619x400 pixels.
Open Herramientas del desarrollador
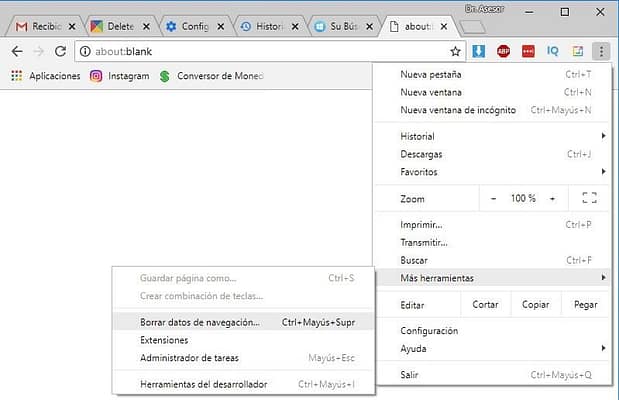tap(243, 384)
